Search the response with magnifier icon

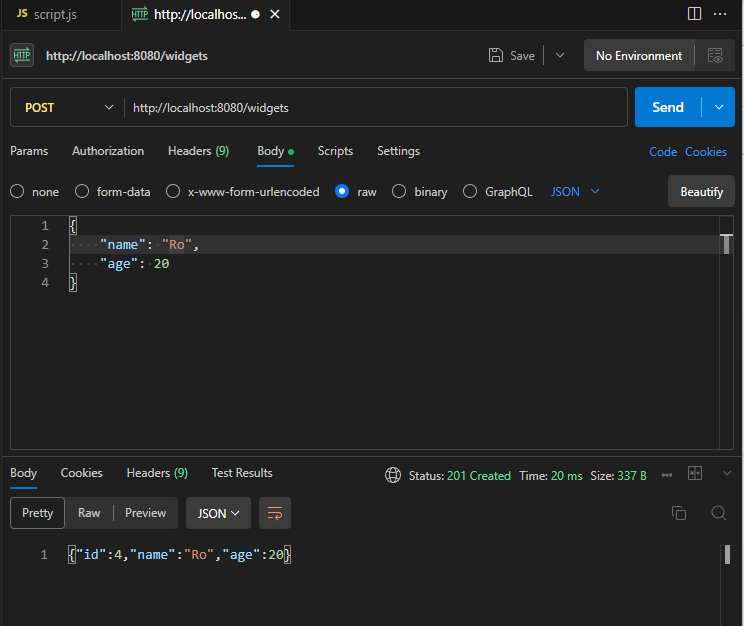tap(718, 513)
